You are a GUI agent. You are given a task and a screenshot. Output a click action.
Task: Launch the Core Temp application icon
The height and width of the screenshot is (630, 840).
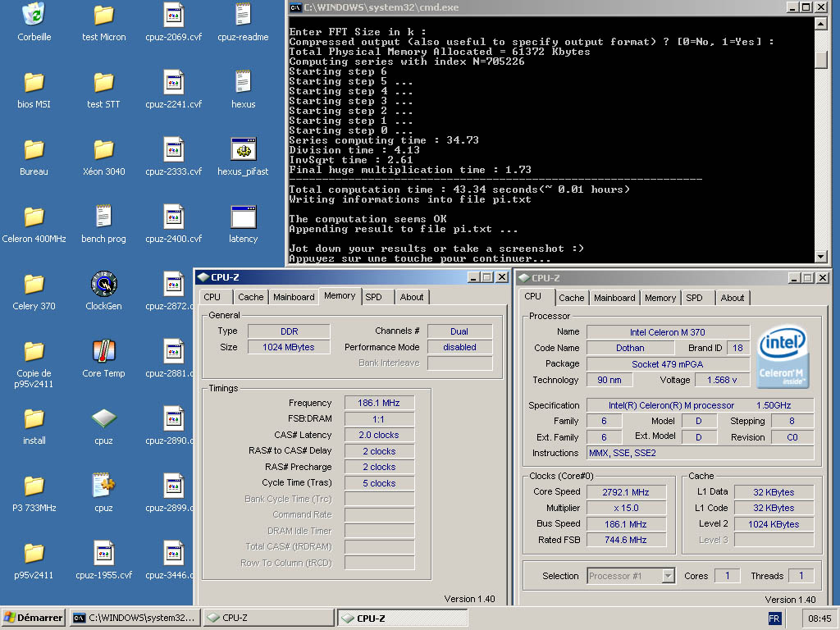click(103, 351)
